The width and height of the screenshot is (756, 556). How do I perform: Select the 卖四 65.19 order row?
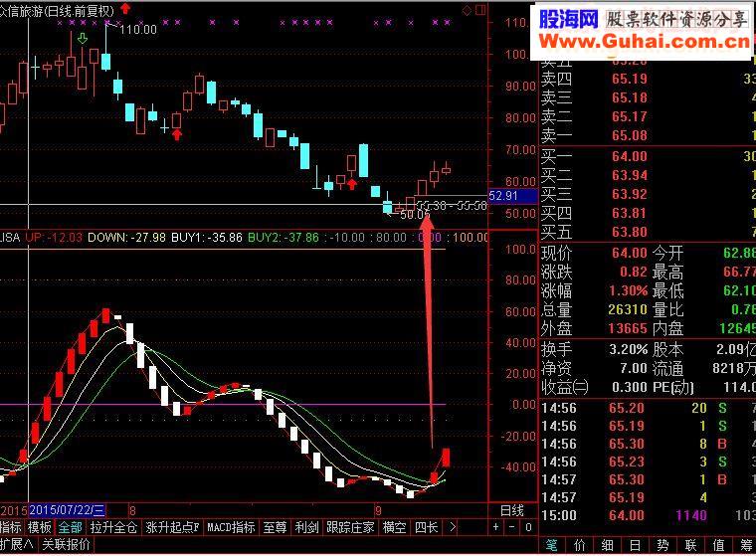[x=647, y=80]
